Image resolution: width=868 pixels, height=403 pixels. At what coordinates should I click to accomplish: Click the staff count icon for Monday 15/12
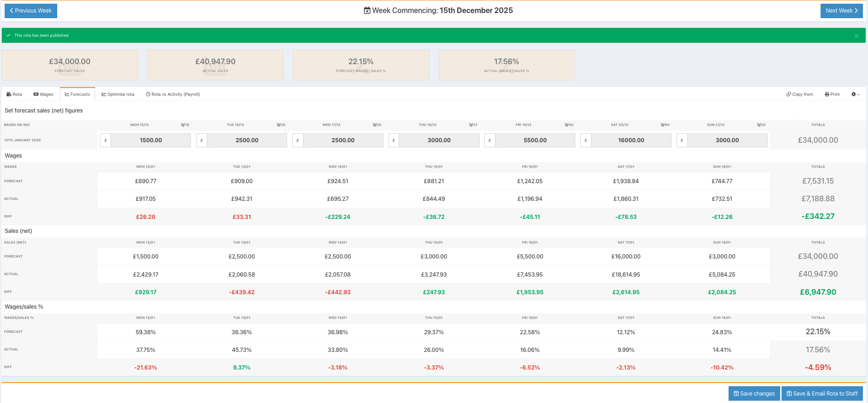(x=183, y=125)
